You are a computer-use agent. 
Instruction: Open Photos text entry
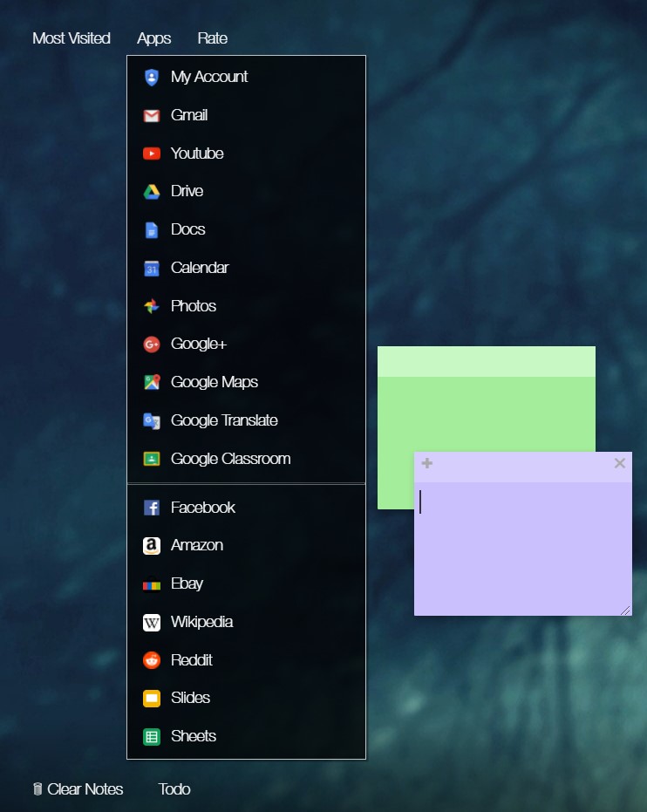pyautogui.click(x=194, y=306)
